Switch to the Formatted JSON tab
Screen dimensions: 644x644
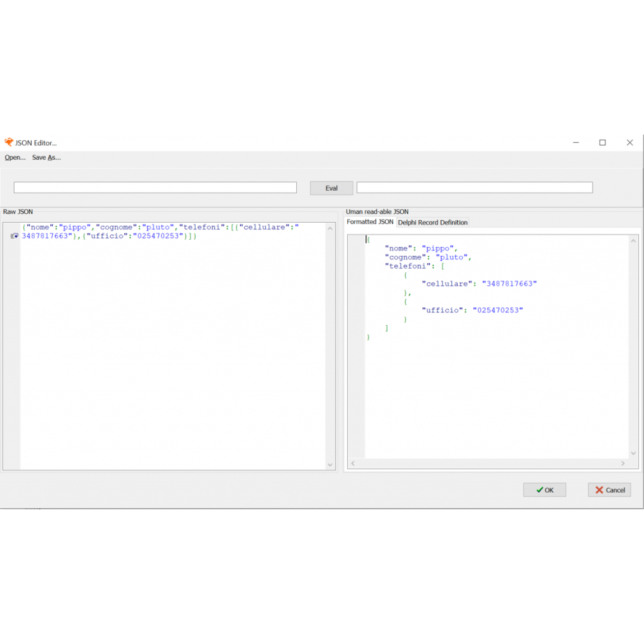370,222
